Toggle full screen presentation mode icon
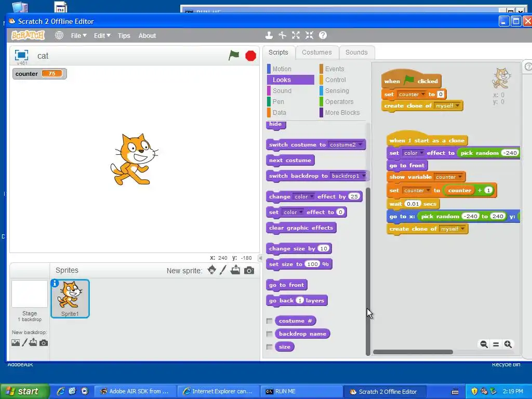 pos(21,55)
